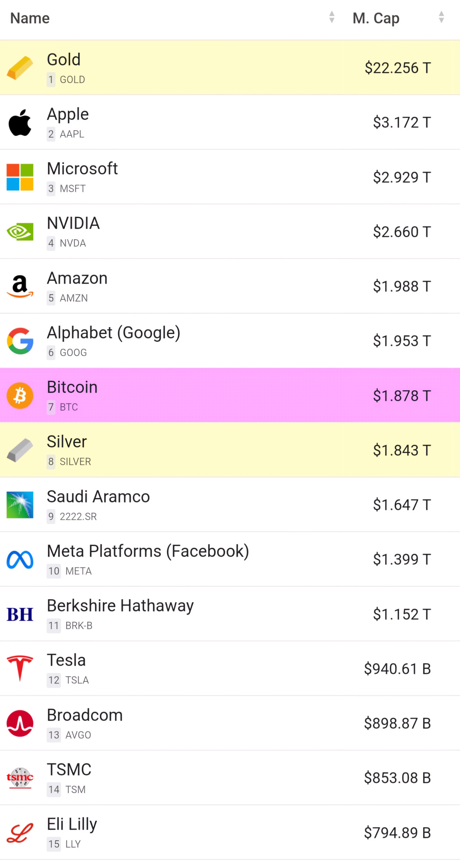Click the Name column header
The width and height of the screenshot is (460, 868).
click(x=30, y=18)
